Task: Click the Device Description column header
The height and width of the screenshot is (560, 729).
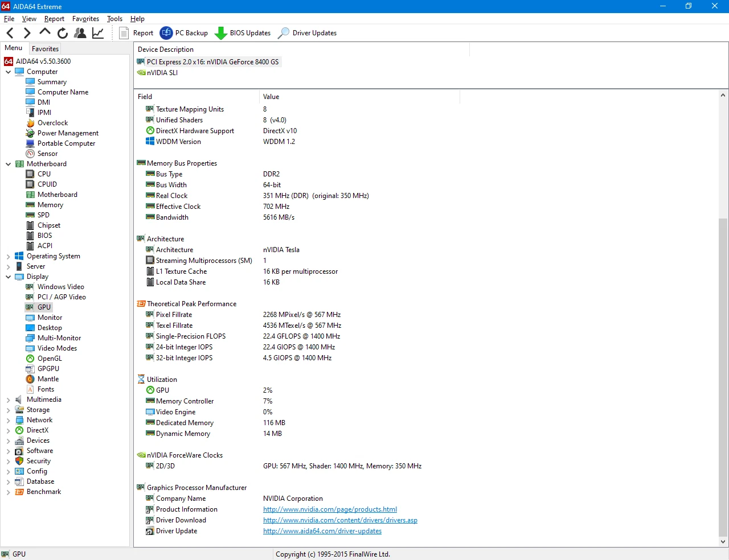Action: pos(302,50)
